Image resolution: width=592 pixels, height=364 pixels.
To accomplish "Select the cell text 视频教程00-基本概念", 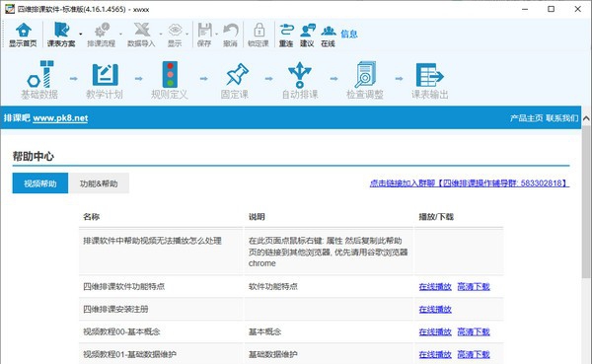I will point(121,331).
